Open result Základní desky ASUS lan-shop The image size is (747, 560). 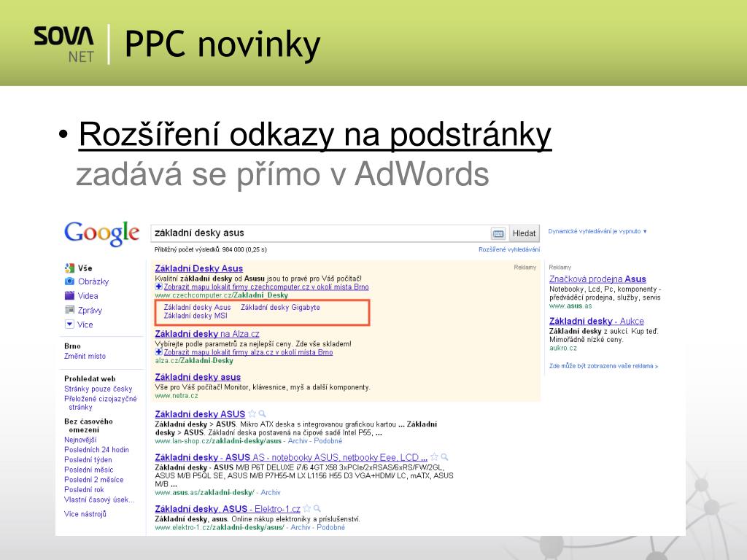click(200, 414)
